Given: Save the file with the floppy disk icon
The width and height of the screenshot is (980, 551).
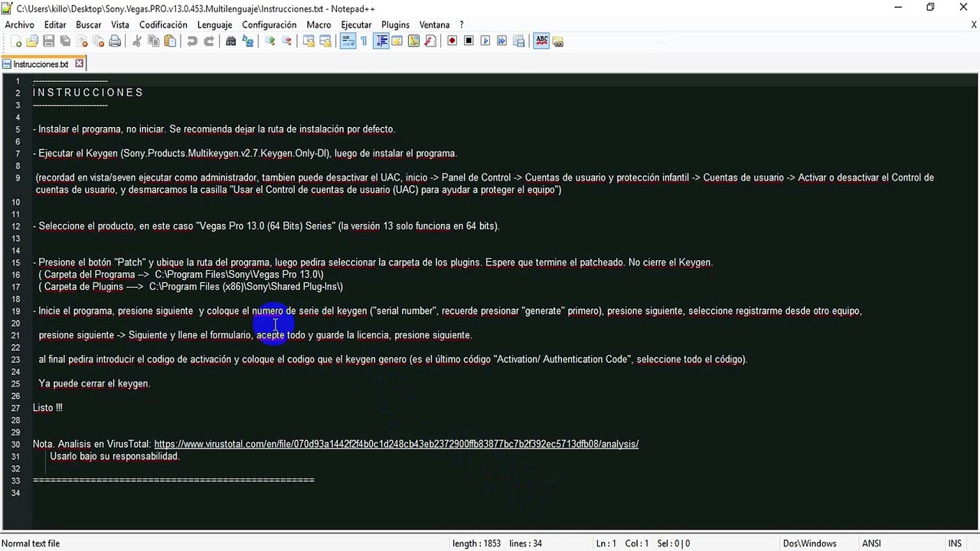Looking at the screenshot, I should 48,41.
